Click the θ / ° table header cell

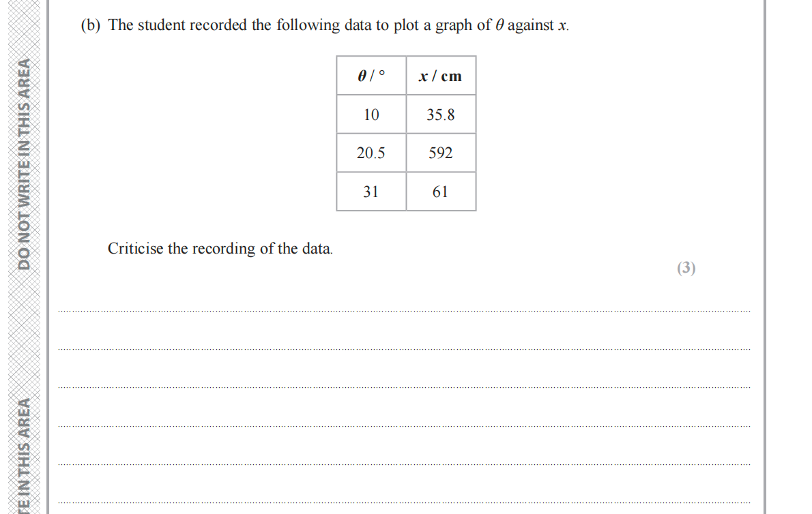point(371,76)
